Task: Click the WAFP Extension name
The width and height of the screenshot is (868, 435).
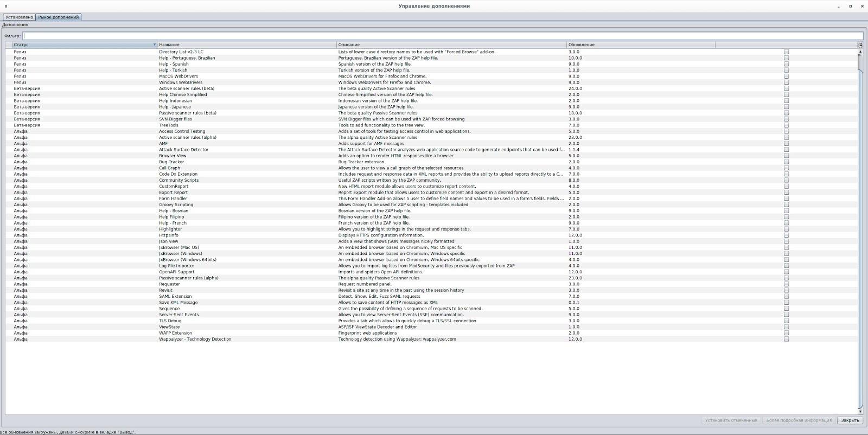Action: (175, 333)
